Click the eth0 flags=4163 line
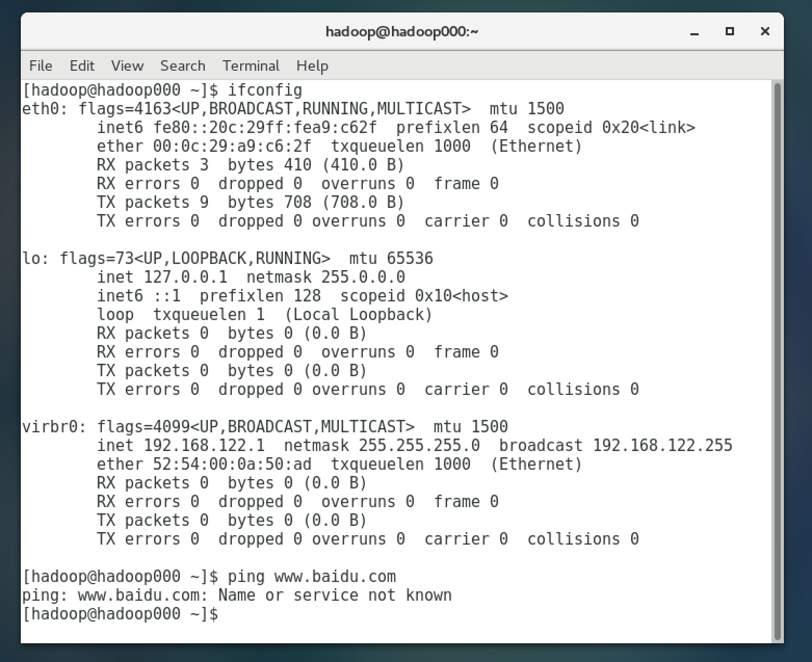The width and height of the screenshot is (812, 662). pyautogui.click(x=293, y=109)
